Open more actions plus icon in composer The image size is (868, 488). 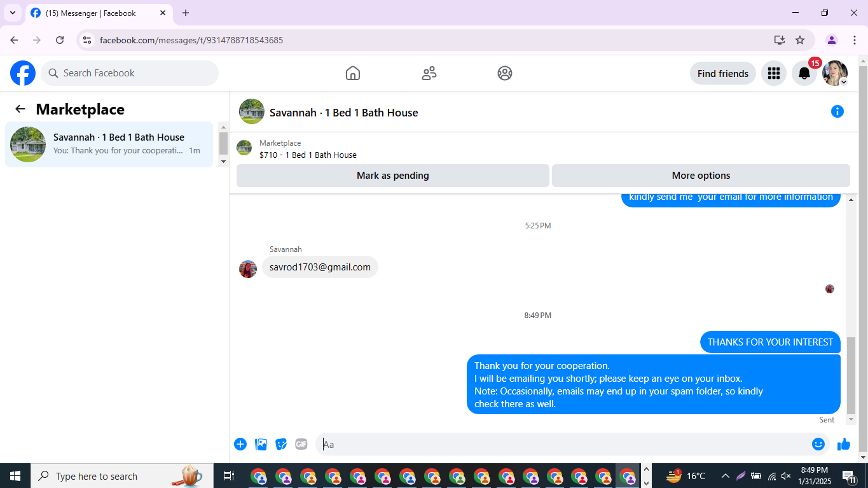(x=240, y=444)
